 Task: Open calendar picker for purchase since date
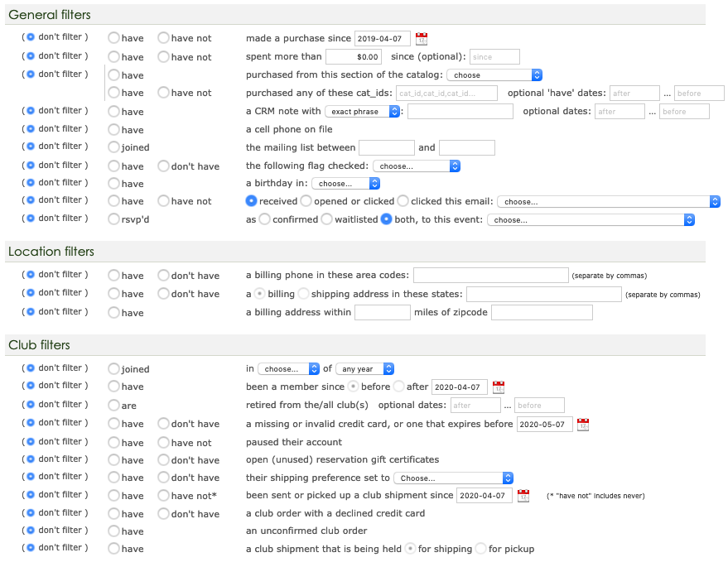point(421,39)
